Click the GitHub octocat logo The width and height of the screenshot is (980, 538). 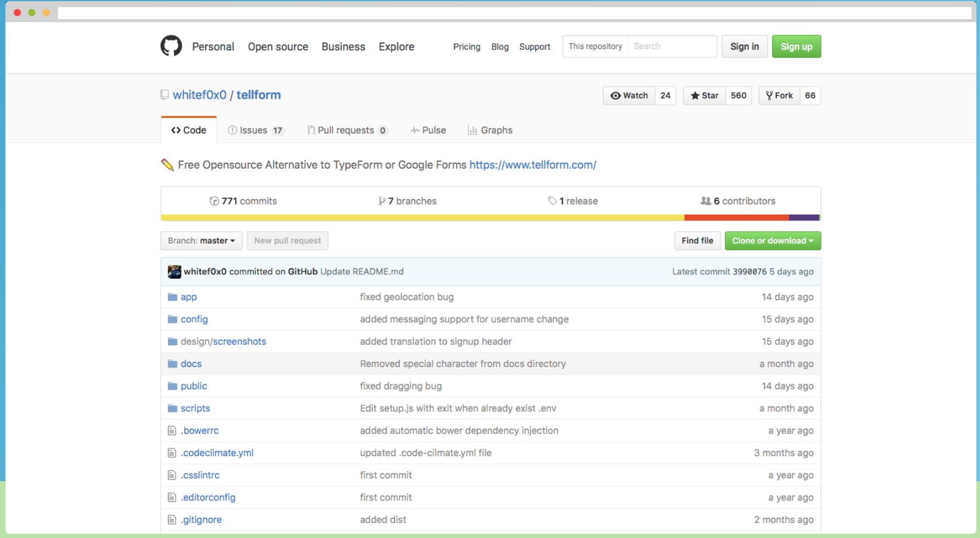click(171, 46)
